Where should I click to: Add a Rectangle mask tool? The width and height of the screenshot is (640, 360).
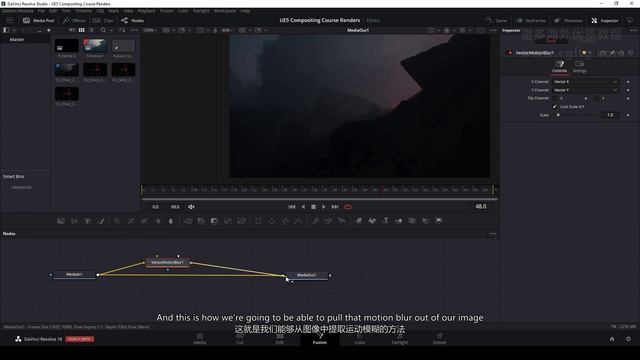pyautogui.click(x=258, y=221)
